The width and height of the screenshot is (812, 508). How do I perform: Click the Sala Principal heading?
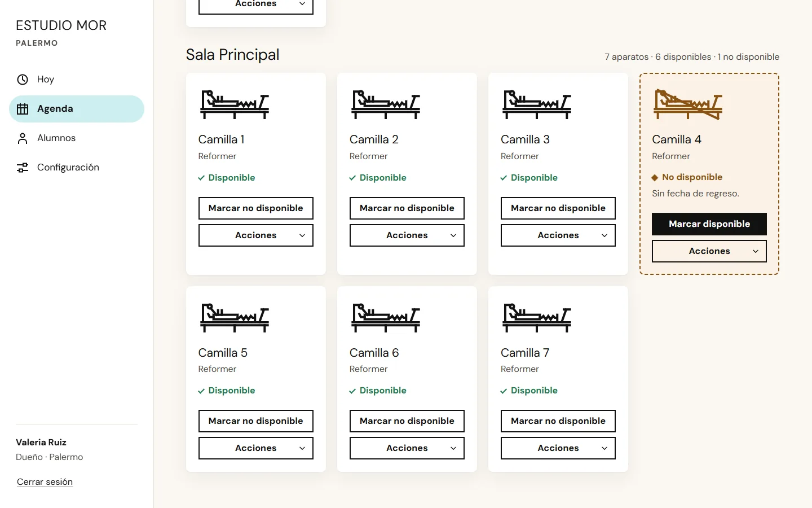coord(233,55)
